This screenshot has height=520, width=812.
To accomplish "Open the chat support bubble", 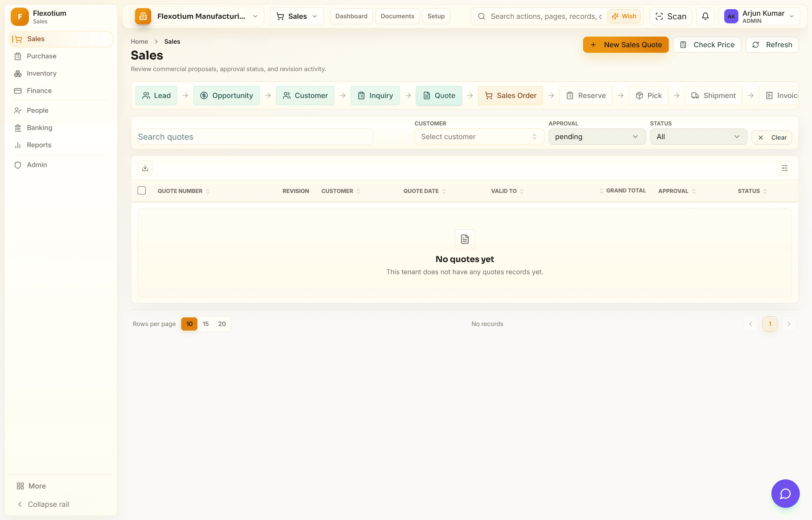I will point(785,493).
